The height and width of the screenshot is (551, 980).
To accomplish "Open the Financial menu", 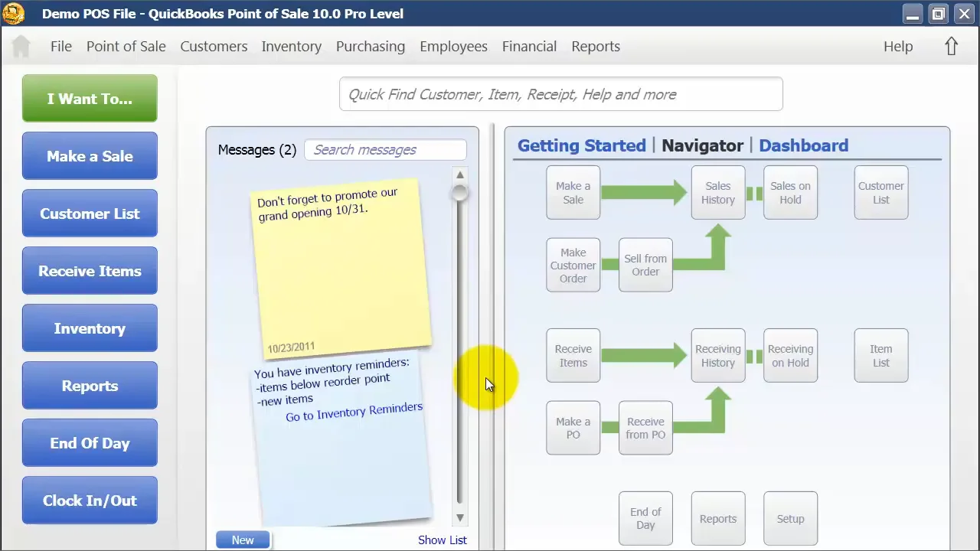I will [x=529, y=47].
